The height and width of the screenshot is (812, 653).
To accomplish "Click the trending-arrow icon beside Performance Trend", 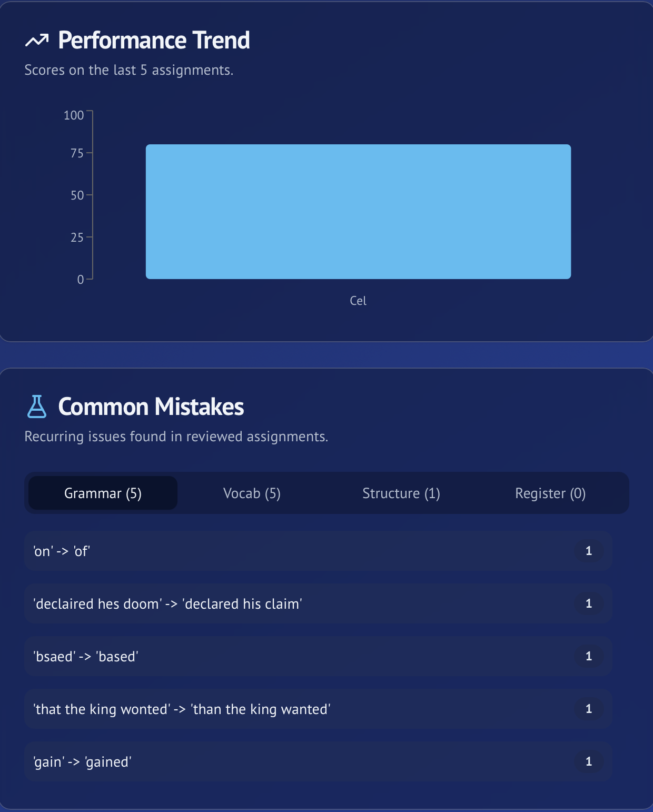I will (x=37, y=40).
